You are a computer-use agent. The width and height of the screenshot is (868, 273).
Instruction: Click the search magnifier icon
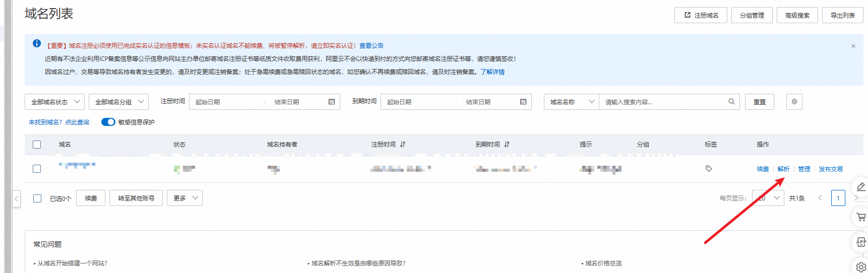click(731, 102)
